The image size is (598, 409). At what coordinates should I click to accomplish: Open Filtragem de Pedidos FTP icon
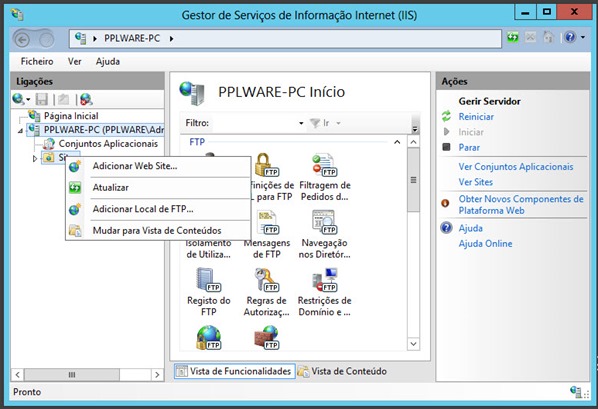325,177
